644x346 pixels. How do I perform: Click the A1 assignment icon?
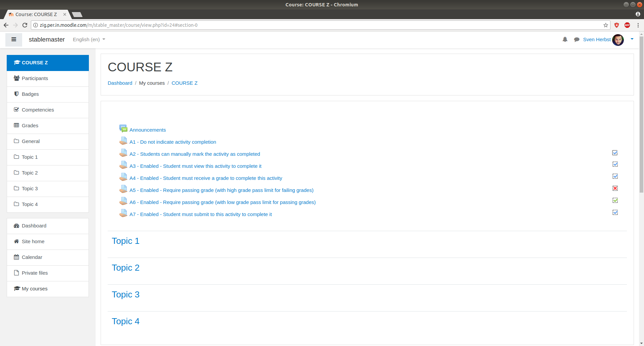coord(123,141)
